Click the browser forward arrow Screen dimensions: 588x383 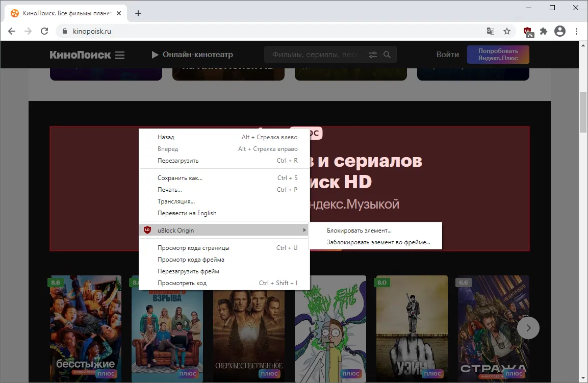pos(28,31)
